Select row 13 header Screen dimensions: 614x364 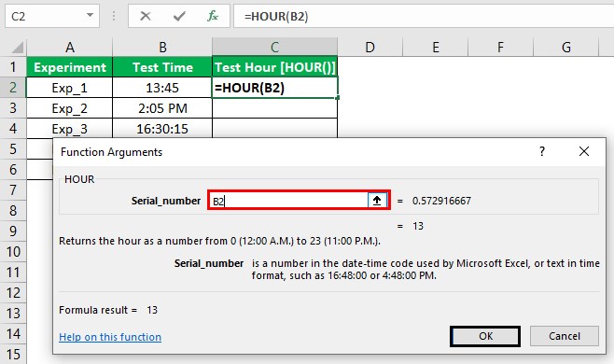[x=13, y=313]
